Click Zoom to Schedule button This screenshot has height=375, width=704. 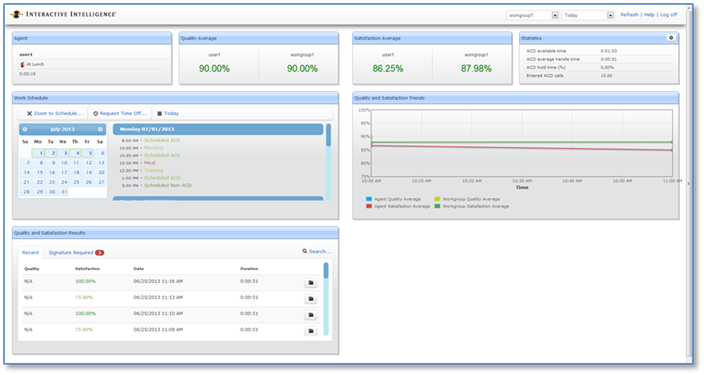(54, 114)
